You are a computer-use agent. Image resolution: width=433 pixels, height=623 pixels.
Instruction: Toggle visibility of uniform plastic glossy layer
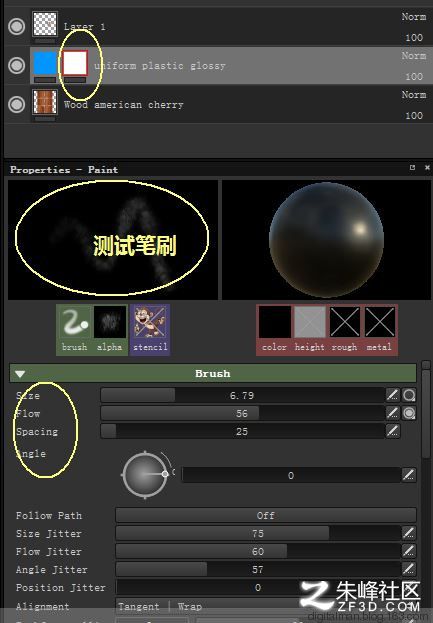click(x=17, y=65)
